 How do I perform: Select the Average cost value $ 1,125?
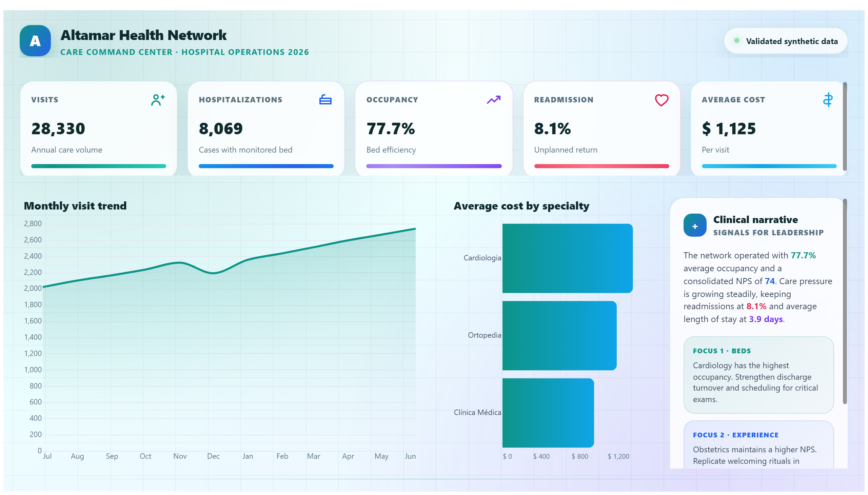tap(728, 128)
